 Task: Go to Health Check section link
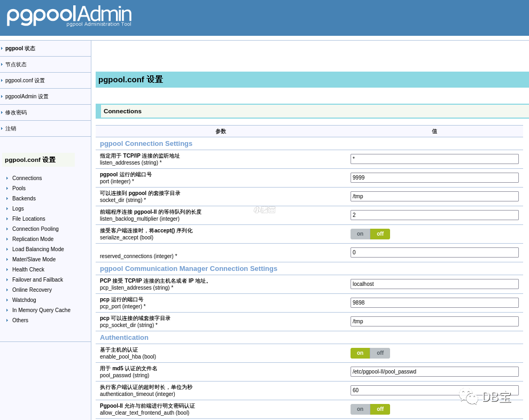(x=28, y=269)
